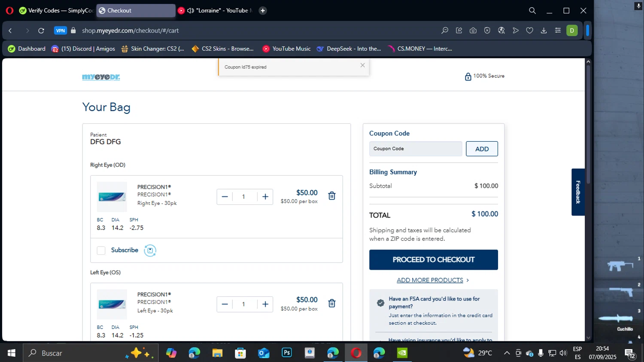Go back to previous page
This screenshot has width=644, height=362.
click(10, 30)
